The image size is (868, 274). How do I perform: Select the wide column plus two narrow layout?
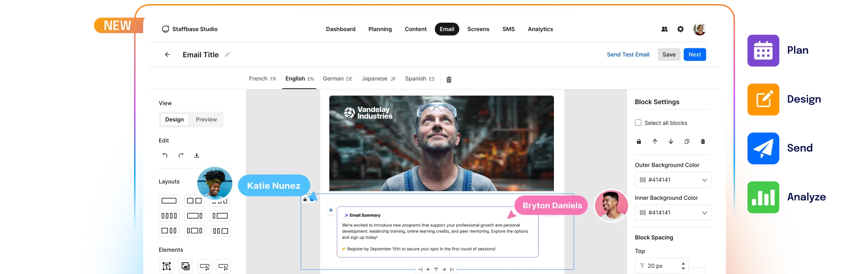point(169,231)
